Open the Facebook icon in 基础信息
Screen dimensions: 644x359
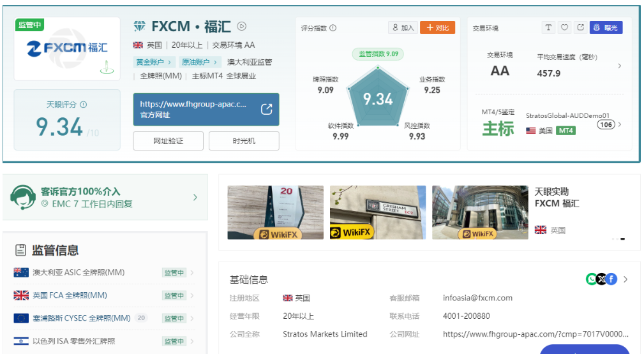pos(611,279)
